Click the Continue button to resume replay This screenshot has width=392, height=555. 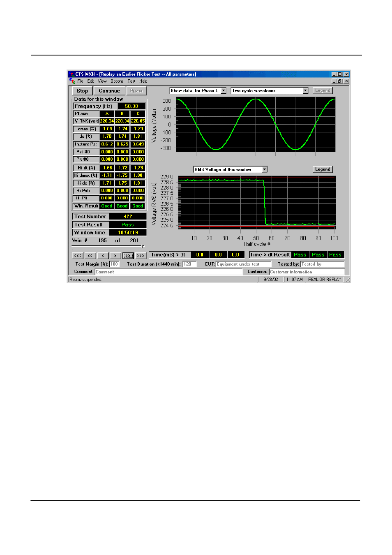pos(109,91)
